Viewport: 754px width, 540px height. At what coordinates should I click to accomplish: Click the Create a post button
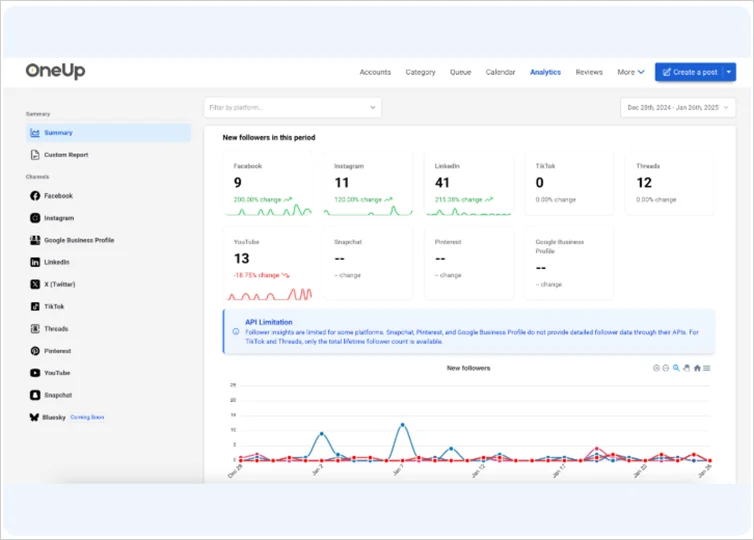coord(689,72)
